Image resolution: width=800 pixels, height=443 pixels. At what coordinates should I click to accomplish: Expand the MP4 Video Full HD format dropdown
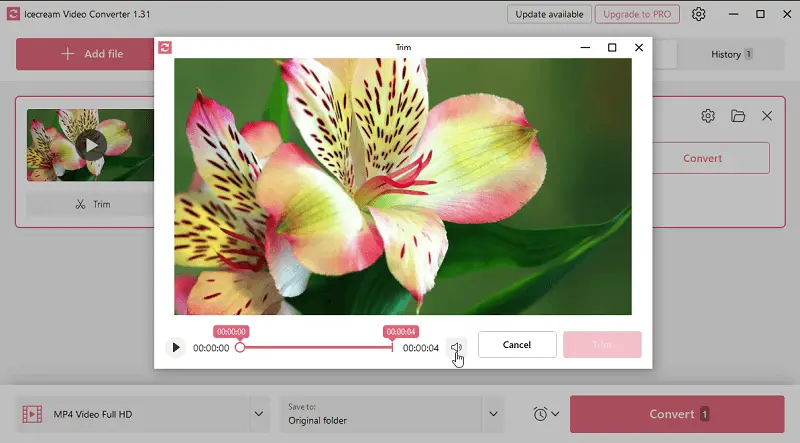259,414
